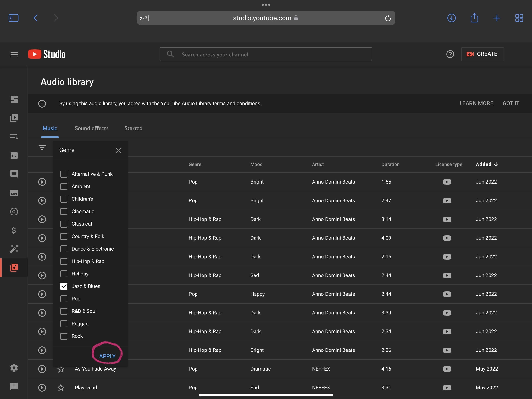Click the info icon in the terms banner
The height and width of the screenshot is (399, 532).
tap(42, 103)
